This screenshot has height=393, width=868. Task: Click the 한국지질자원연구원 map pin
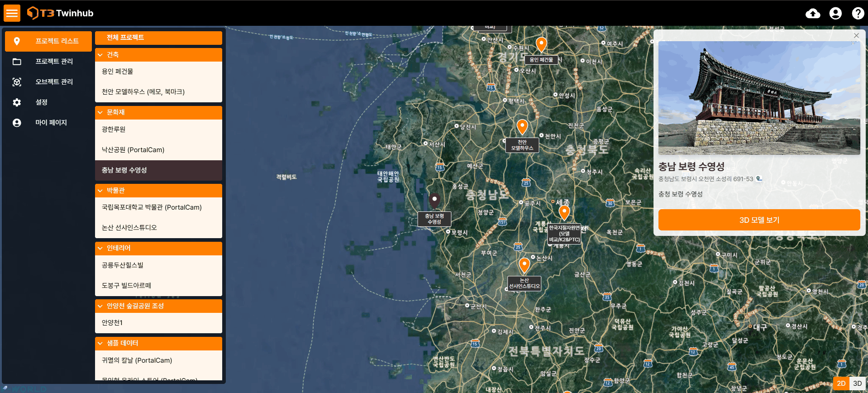pyautogui.click(x=564, y=212)
